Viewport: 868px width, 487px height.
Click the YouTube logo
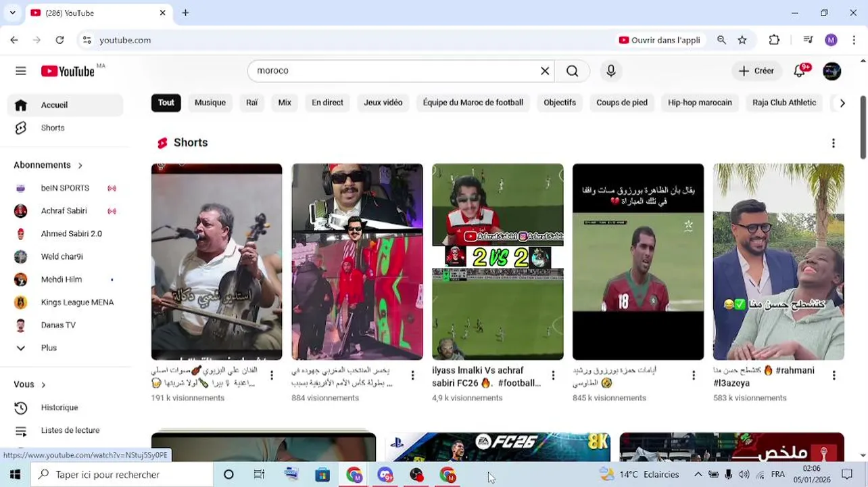68,71
